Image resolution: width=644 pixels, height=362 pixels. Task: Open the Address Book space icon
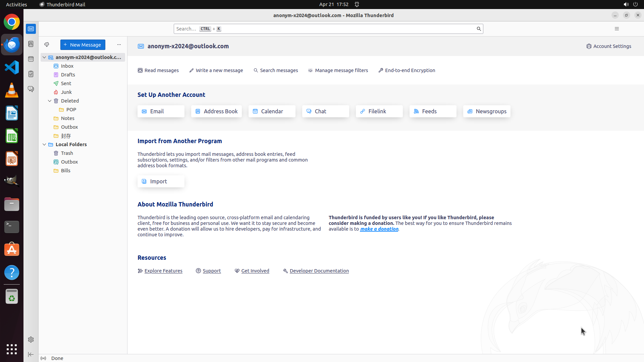(31, 44)
